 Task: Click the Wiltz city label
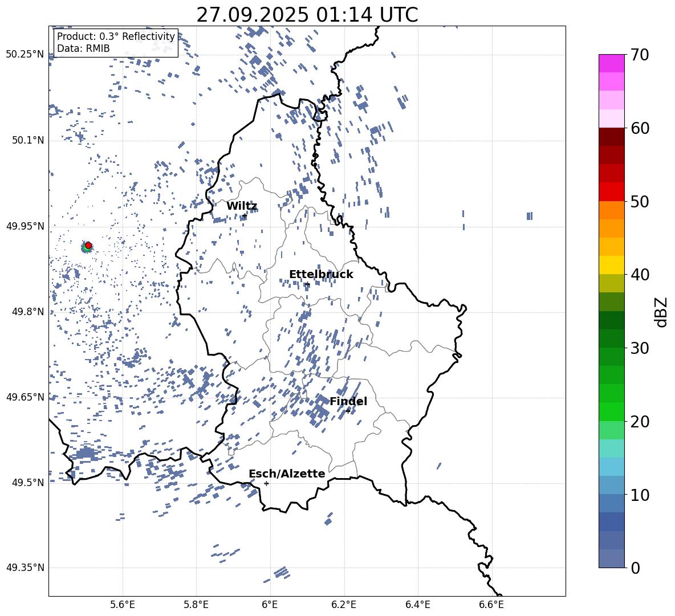pyautogui.click(x=242, y=206)
